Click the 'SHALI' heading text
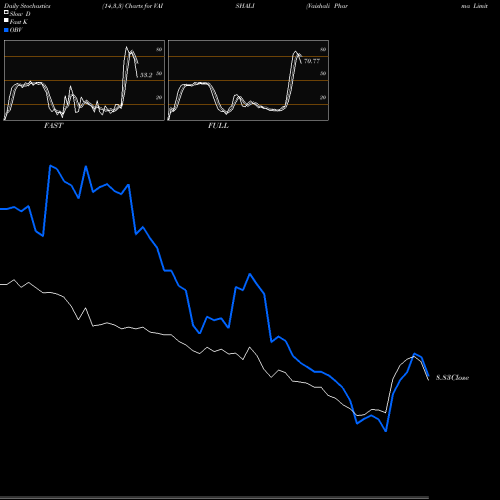This screenshot has width=500, height=500. coord(245,6)
